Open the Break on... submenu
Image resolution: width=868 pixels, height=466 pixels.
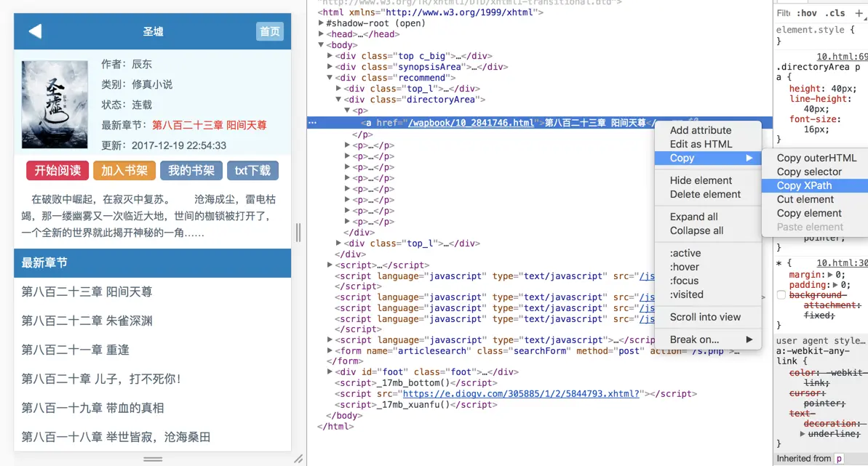point(708,340)
